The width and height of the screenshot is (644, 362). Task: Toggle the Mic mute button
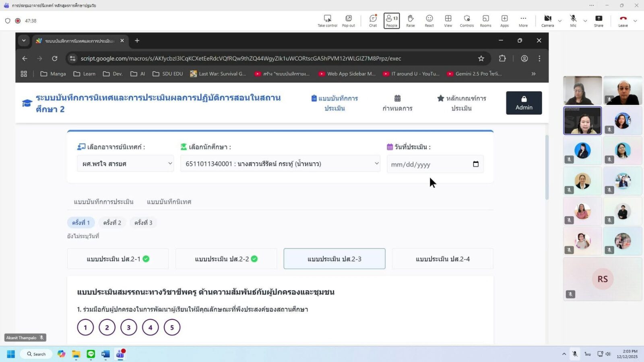click(573, 21)
